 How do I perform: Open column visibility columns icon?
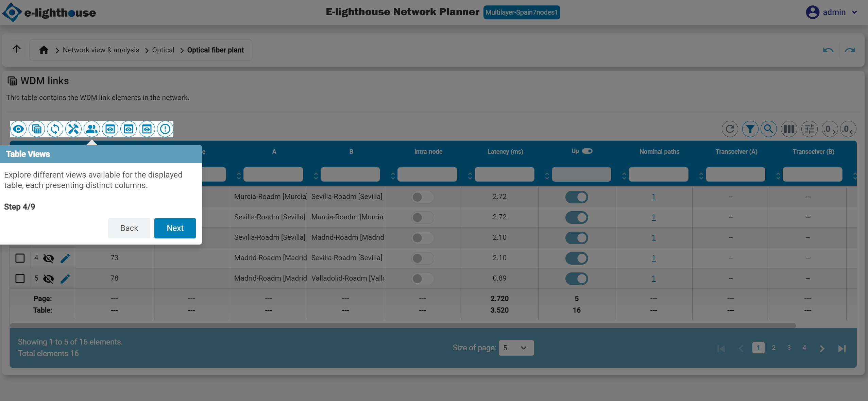(x=789, y=129)
